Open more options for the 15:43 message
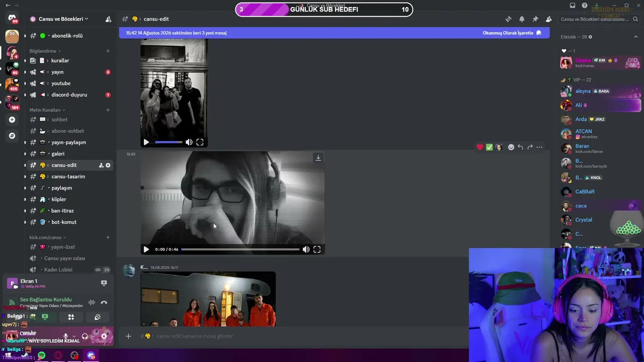Screen dimensions: 644x362 tap(539, 147)
